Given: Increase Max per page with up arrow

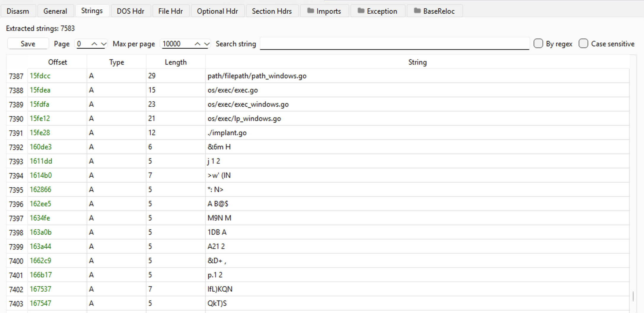Looking at the screenshot, I should [x=197, y=44].
